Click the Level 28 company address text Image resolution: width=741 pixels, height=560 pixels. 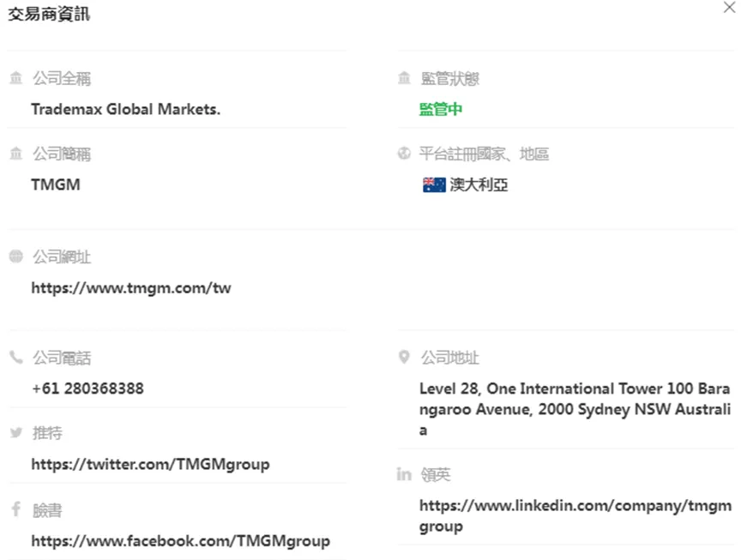[x=575, y=409]
